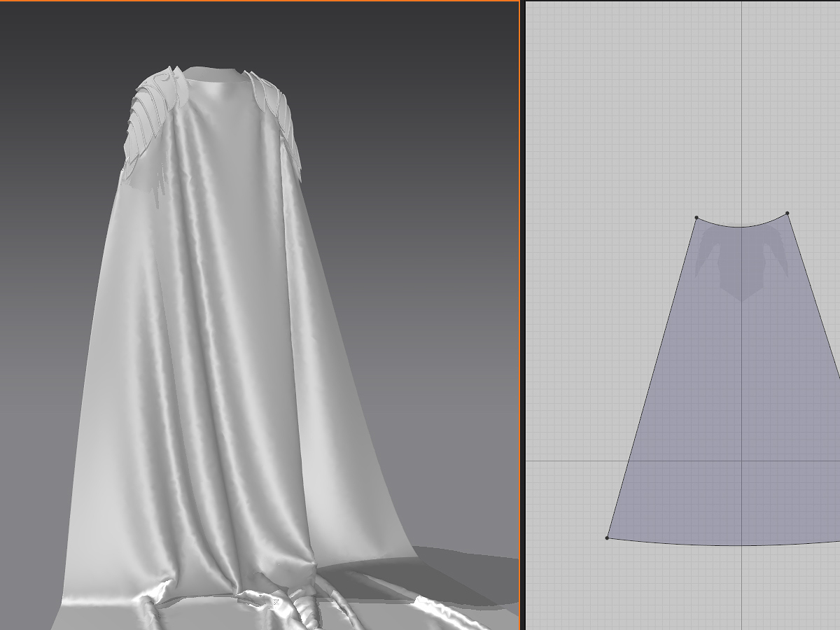Select the top-right corner point of cape pattern

787,213
